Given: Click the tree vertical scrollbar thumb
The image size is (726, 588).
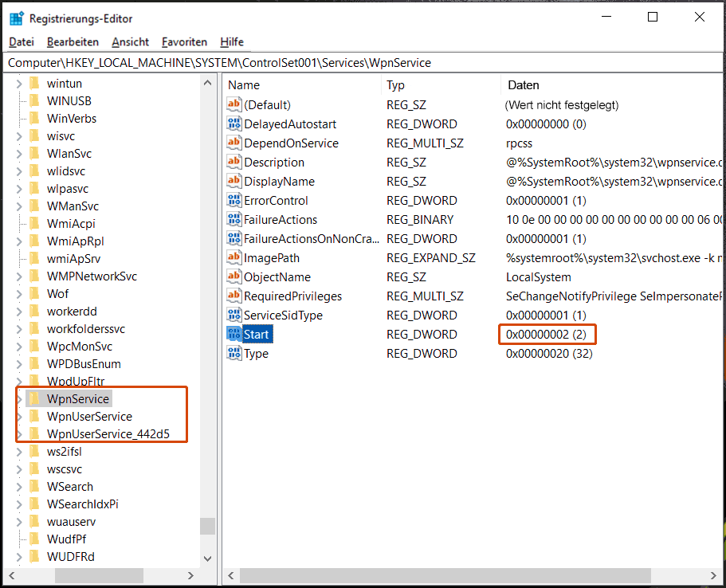Looking at the screenshot, I should 207,526.
